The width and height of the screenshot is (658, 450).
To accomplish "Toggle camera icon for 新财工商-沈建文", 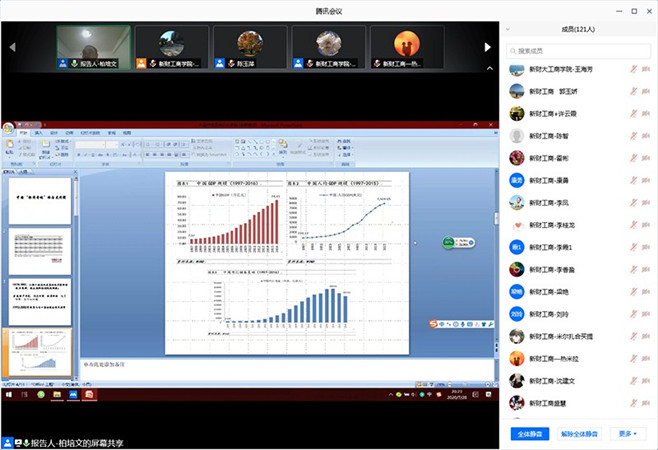I will [x=646, y=380].
